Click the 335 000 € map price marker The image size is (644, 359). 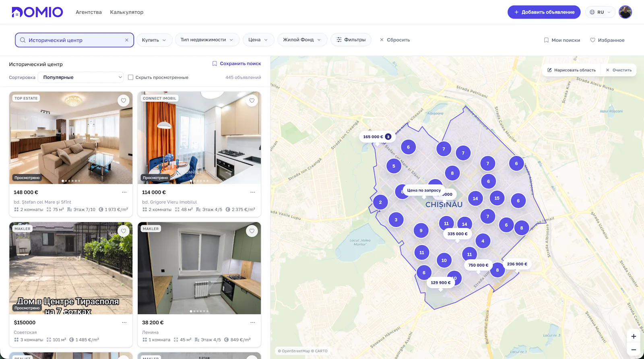[458, 234]
